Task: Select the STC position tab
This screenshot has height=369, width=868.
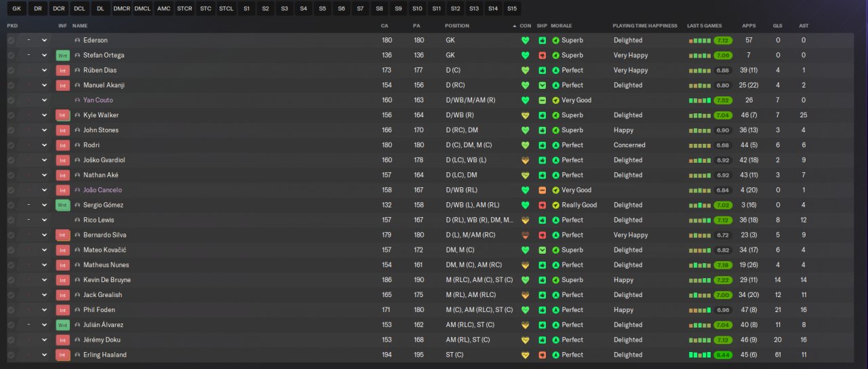Action: 205,8
